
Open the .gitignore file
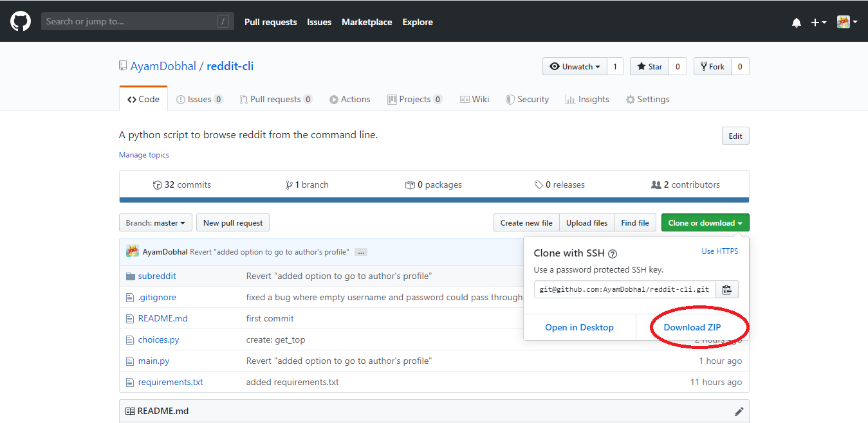157,297
